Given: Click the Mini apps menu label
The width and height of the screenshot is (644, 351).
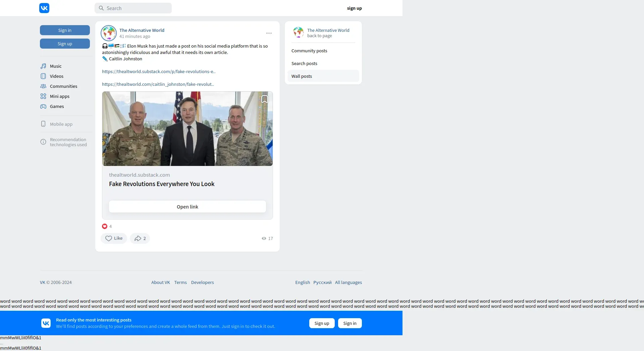Looking at the screenshot, I should [60, 96].
